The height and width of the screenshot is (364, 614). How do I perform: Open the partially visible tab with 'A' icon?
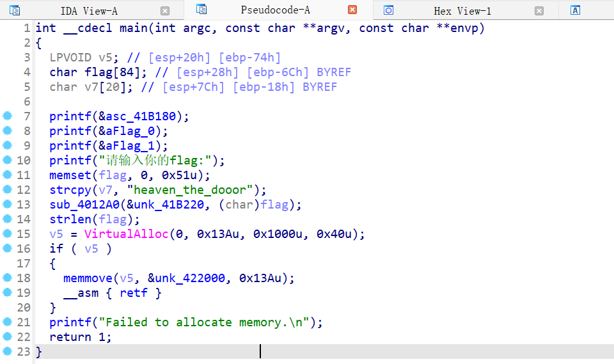point(576,10)
